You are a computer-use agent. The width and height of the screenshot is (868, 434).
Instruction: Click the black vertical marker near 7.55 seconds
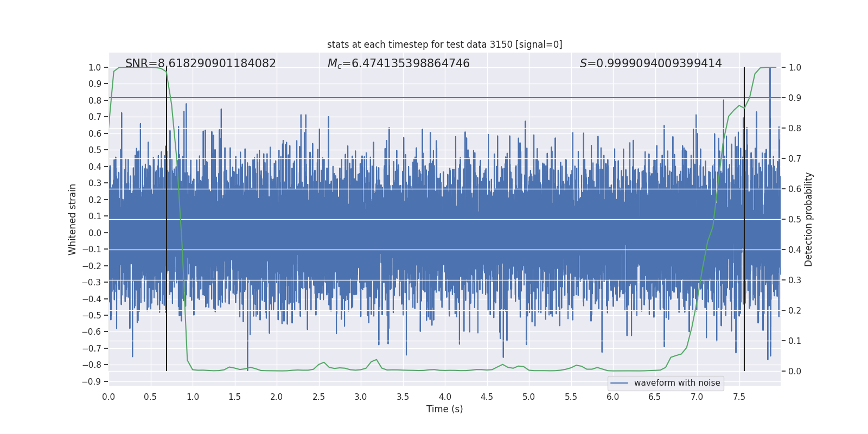[x=744, y=219]
